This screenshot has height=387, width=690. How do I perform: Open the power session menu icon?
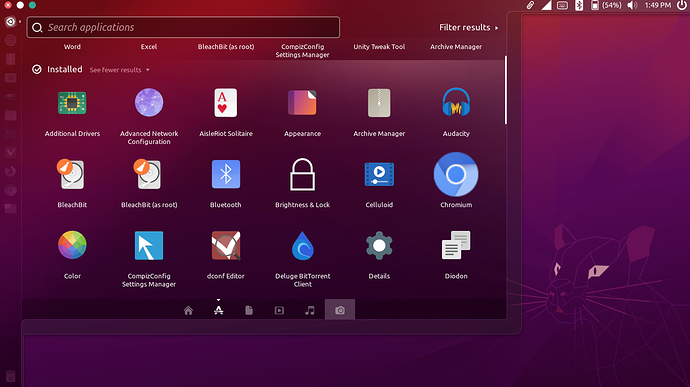[x=682, y=5]
